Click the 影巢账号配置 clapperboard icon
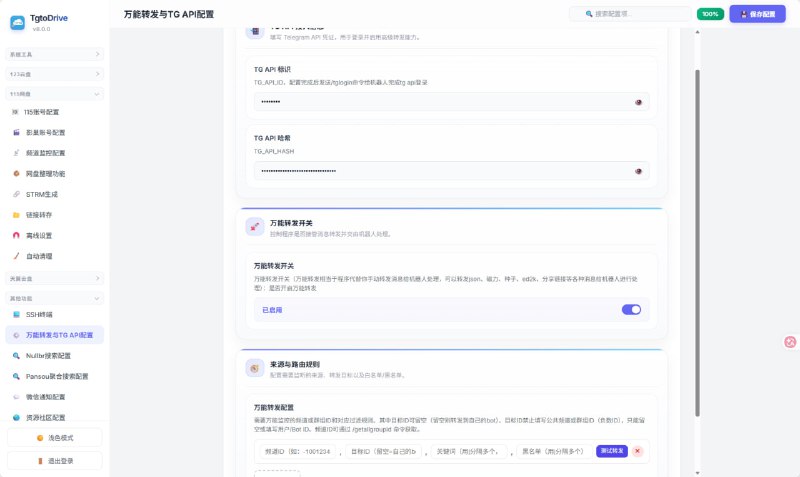This screenshot has height=477, width=800. click(16, 133)
